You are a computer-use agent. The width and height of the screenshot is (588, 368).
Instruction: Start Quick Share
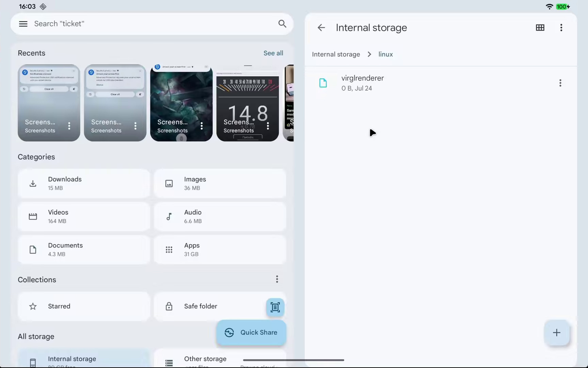click(251, 332)
